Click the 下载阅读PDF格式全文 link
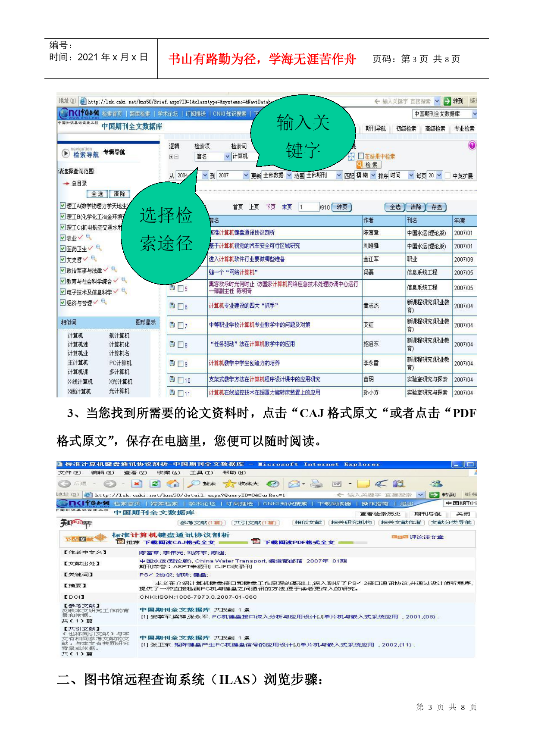Viewport: 535px width, 756px height. pyautogui.click(x=299, y=543)
